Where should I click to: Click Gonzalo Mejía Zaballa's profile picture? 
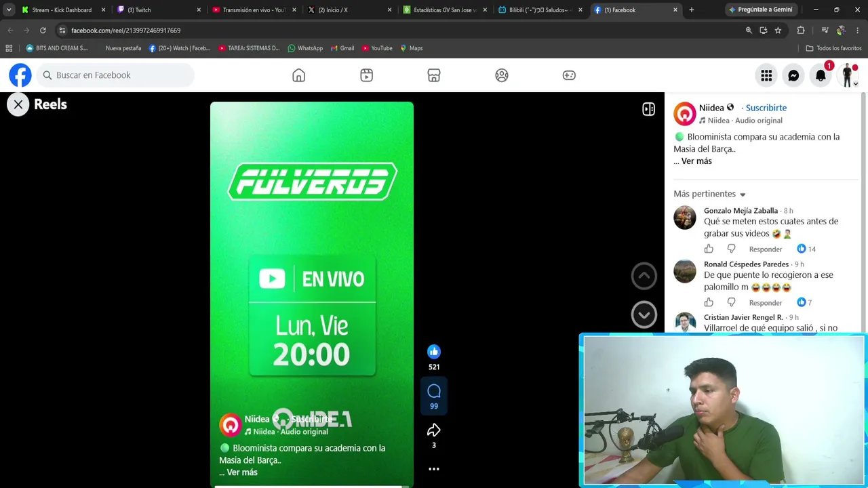(685, 218)
